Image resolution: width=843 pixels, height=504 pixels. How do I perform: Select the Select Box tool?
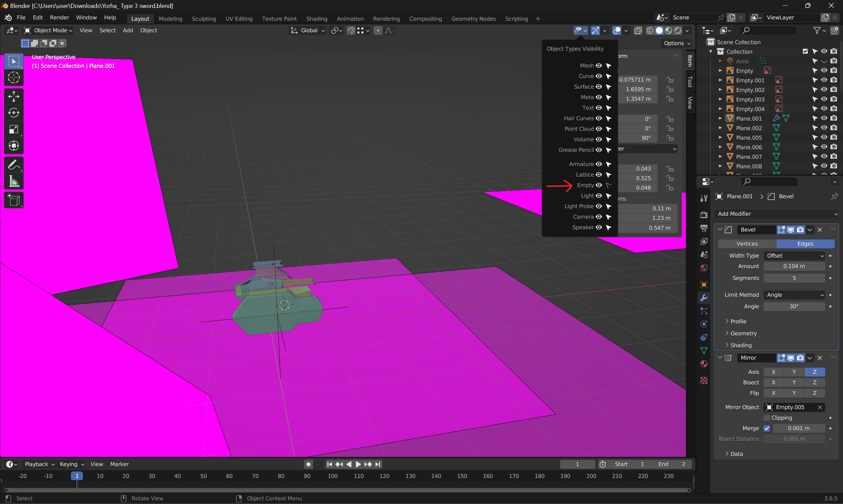pyautogui.click(x=14, y=62)
